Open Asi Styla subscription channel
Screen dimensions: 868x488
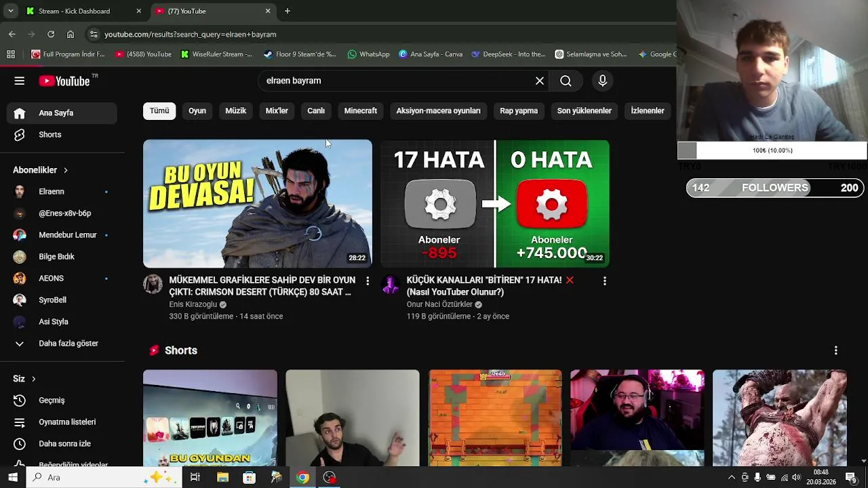[62, 322]
